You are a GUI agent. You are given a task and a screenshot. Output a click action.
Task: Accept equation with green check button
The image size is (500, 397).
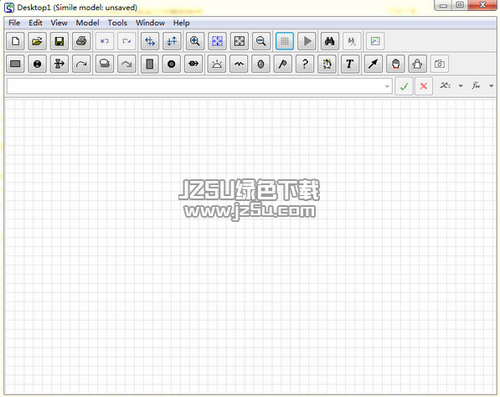click(x=404, y=86)
